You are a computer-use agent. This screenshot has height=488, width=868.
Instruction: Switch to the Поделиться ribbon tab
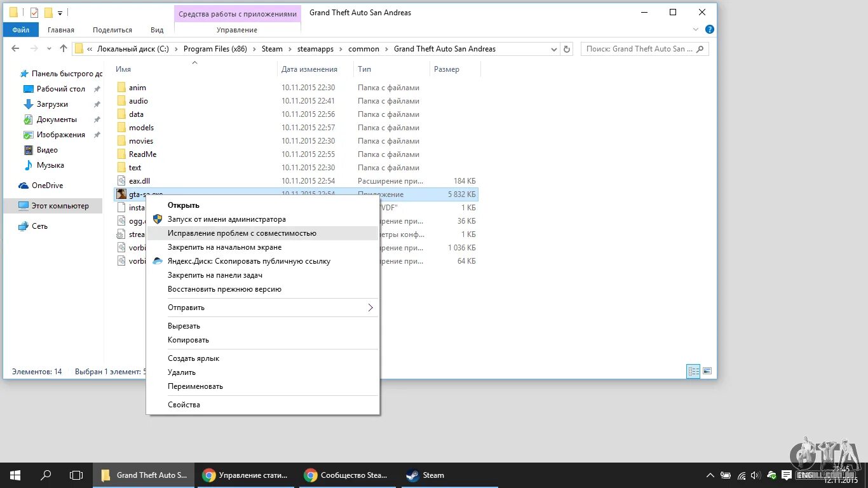[x=112, y=30]
